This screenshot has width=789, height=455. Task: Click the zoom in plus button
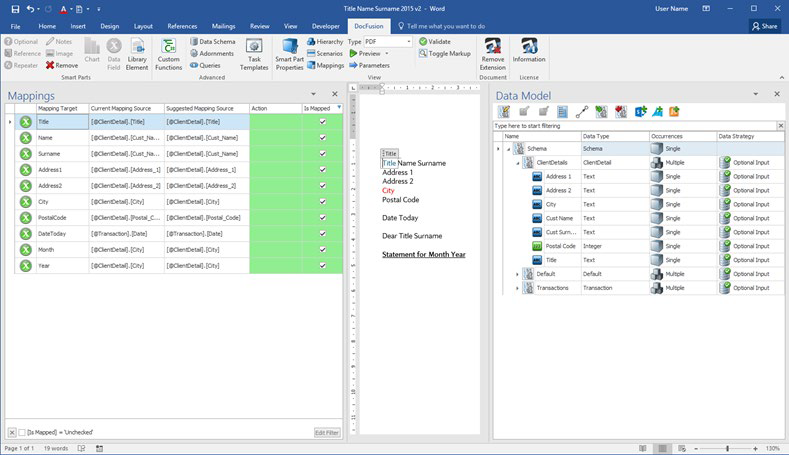tap(755, 448)
